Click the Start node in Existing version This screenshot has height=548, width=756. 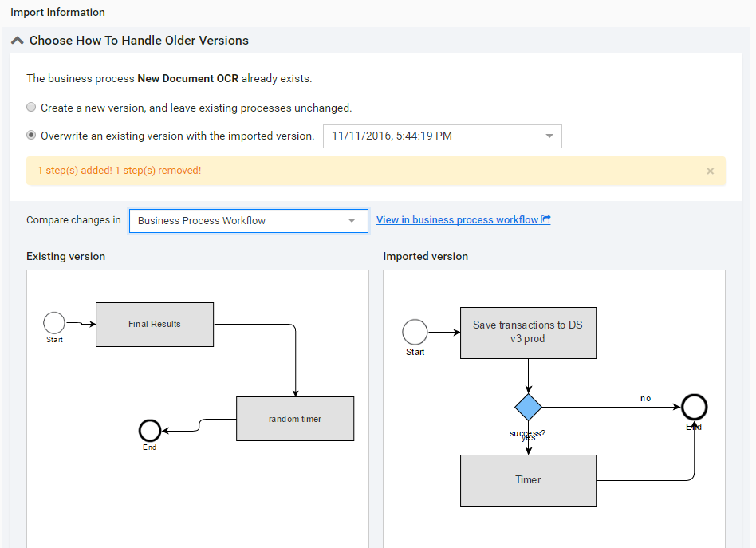point(54,323)
